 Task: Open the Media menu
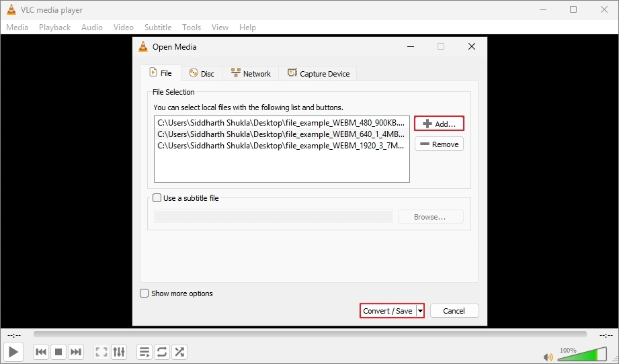17,28
